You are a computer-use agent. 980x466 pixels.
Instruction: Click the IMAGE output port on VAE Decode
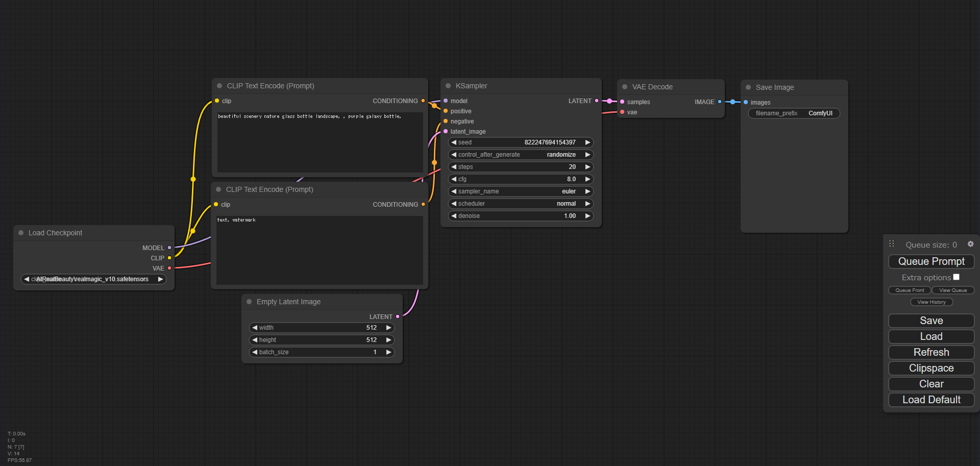tap(720, 102)
